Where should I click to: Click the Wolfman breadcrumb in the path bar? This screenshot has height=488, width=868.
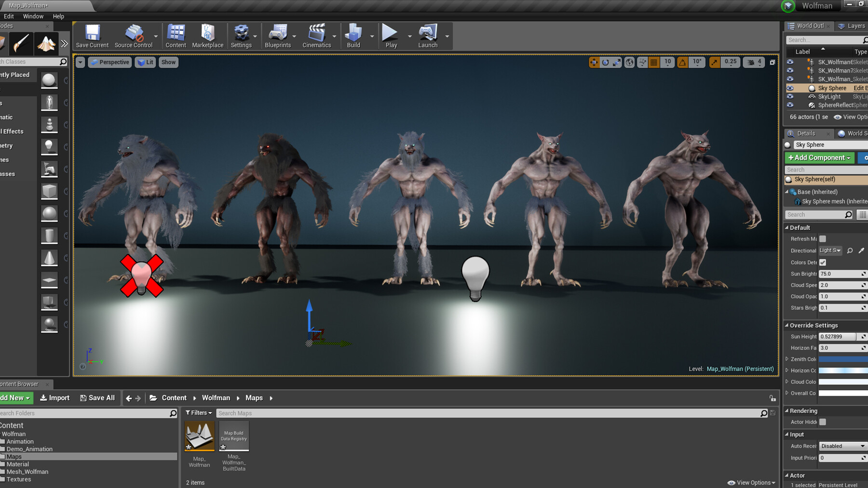coord(216,398)
